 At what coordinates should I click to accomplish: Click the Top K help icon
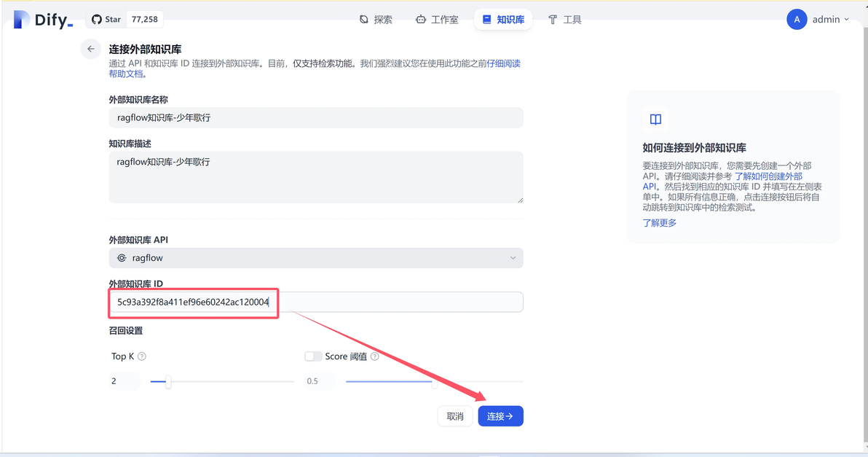pos(142,356)
